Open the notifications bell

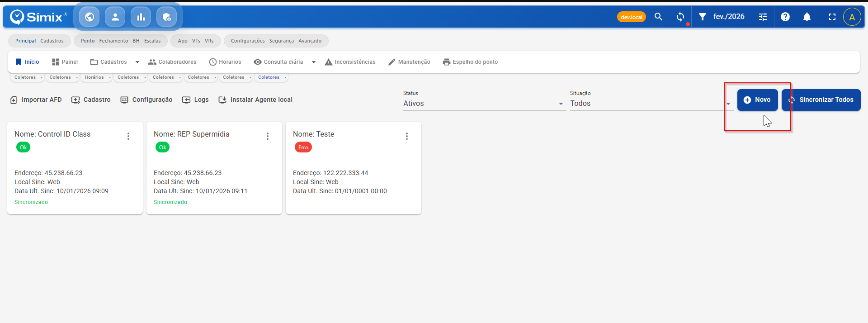tap(807, 17)
